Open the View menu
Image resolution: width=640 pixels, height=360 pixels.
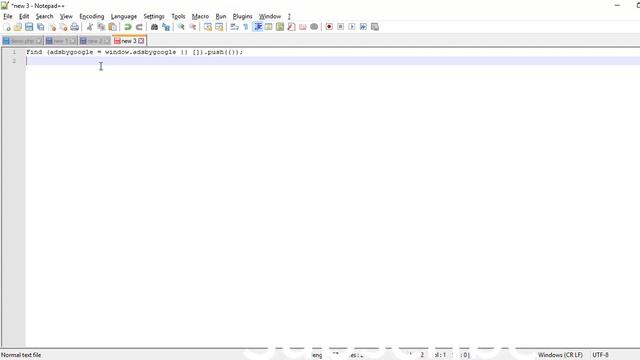pos(66,16)
